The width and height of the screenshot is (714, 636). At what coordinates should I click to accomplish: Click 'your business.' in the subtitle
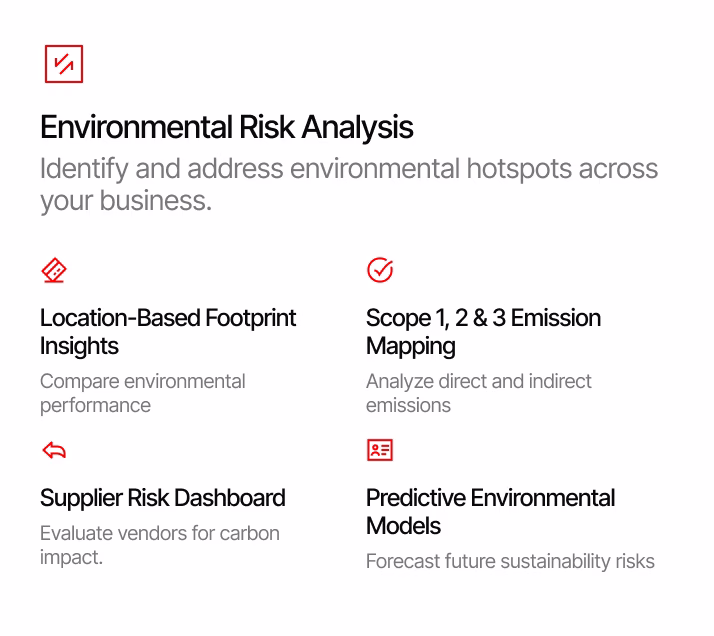(x=126, y=201)
